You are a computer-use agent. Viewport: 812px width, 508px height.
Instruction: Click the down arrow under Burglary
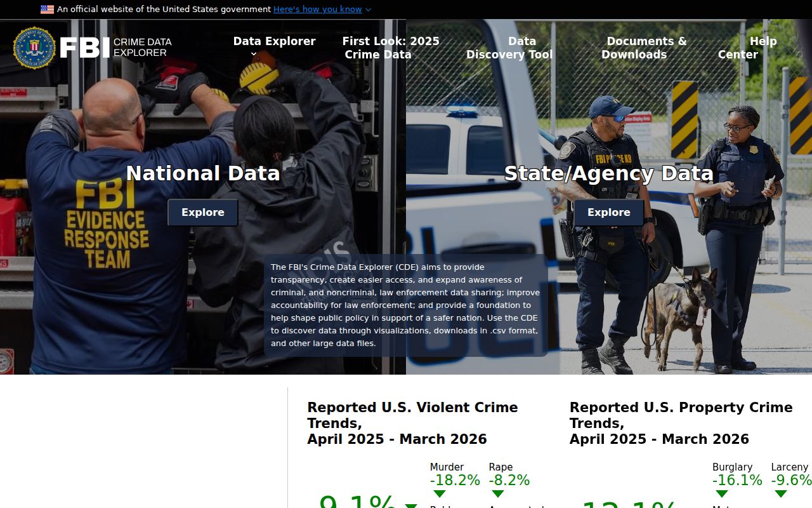721,494
